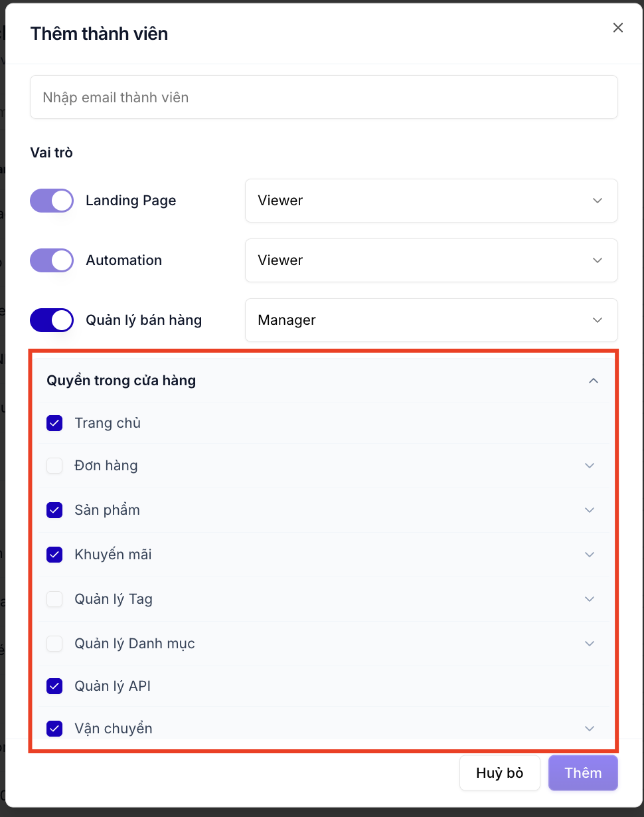Turn off the Quản lý bán hàng toggle
This screenshot has height=817, width=644.
[52, 320]
